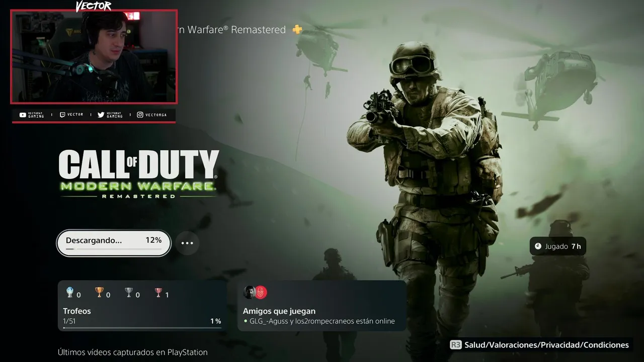This screenshot has height=362, width=644.
Task: Click the red friend avatar
Action: (x=261, y=292)
